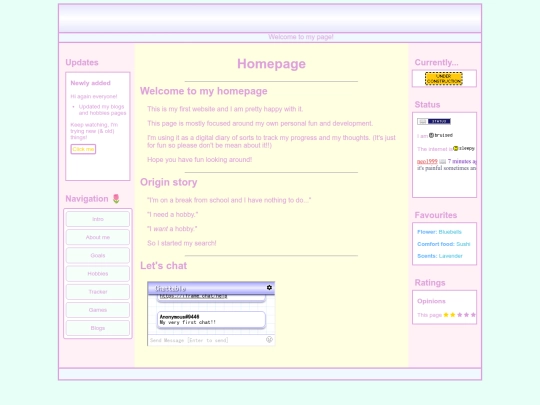Click the 'Currently...' heading
The width and height of the screenshot is (540, 405).
pos(436,62)
